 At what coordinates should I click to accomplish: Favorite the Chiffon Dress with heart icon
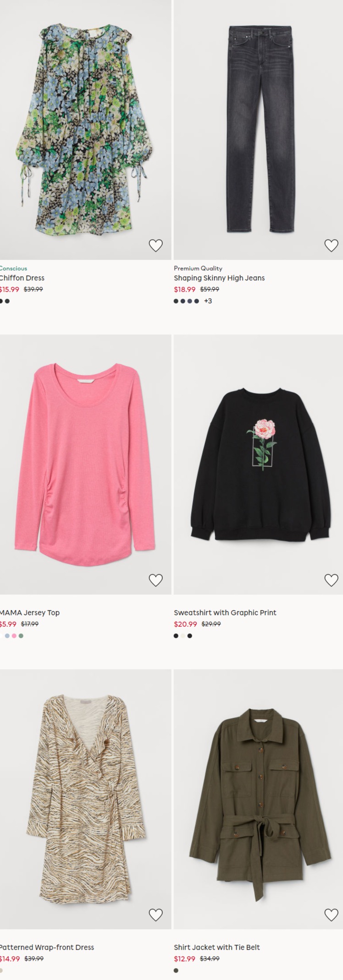[156, 246]
